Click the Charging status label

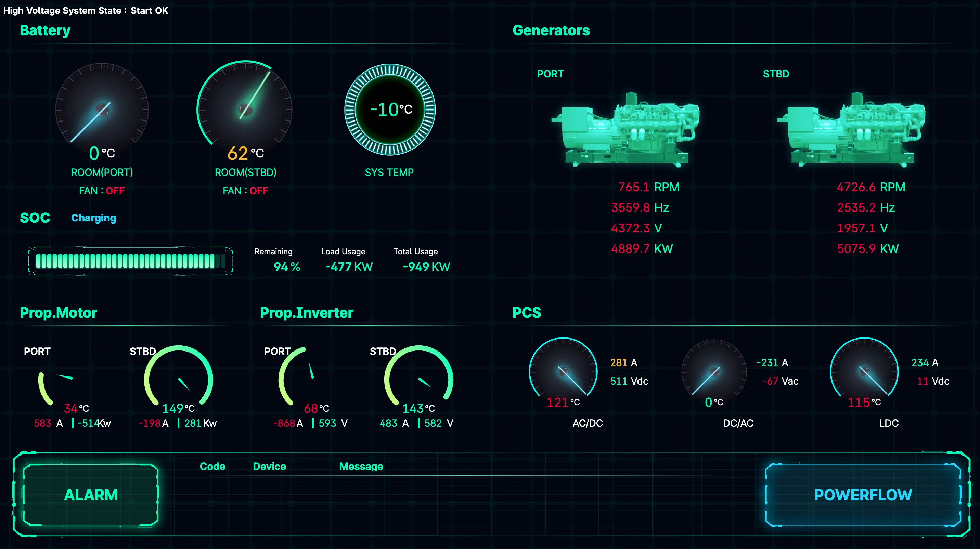[94, 218]
